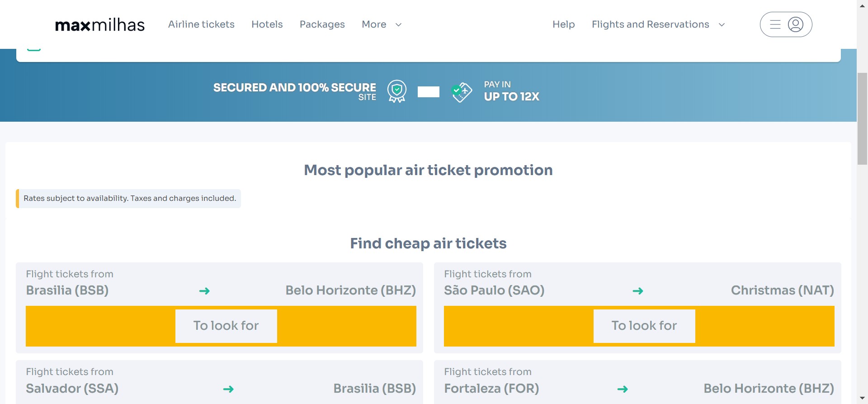
Task: Open the Airline tickets menu item
Action: [201, 24]
